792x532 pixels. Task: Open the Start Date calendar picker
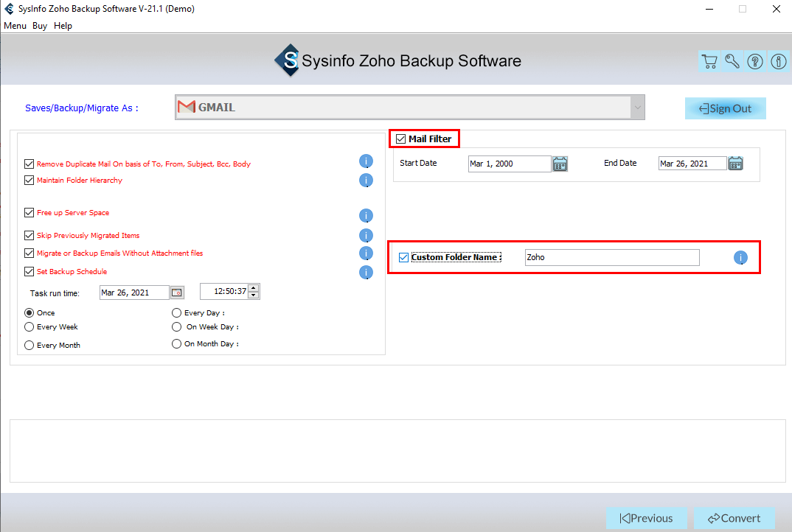(560, 164)
